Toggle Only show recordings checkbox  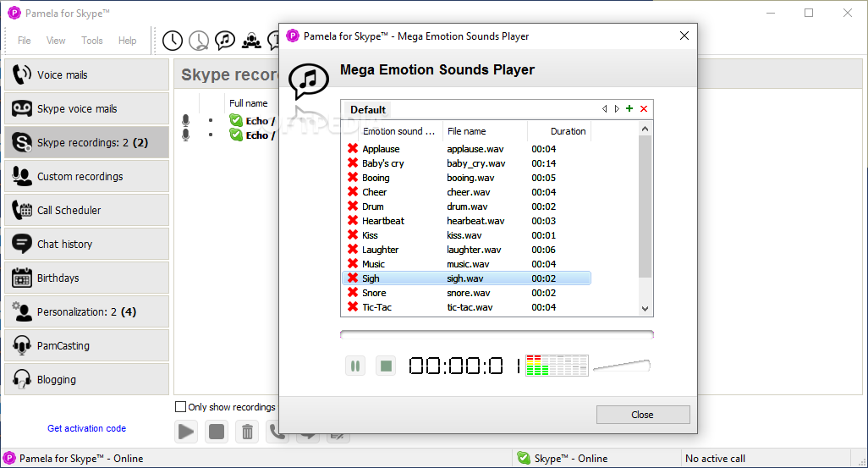180,406
